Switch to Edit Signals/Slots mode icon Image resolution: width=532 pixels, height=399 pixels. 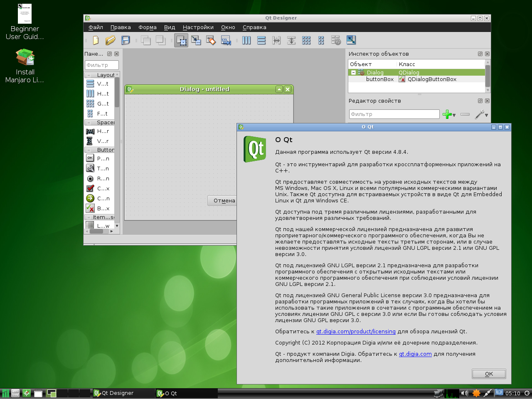pos(196,40)
